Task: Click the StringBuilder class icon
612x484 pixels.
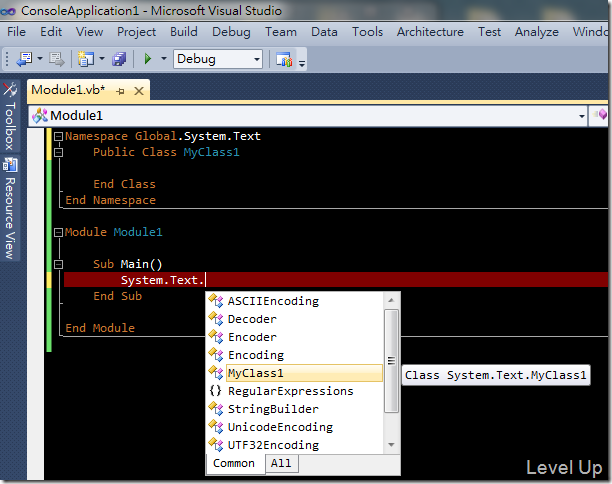Action: [x=216, y=408]
